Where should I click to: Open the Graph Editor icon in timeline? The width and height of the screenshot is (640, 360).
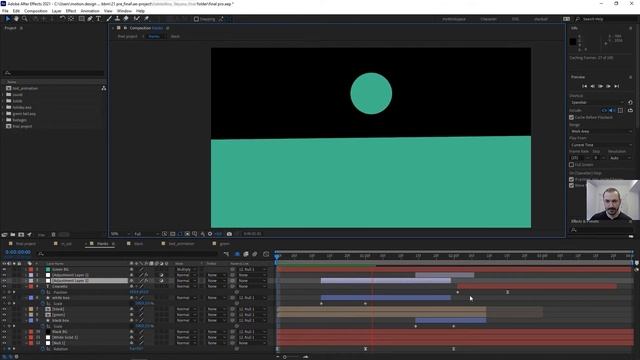pyautogui.click(x=266, y=254)
